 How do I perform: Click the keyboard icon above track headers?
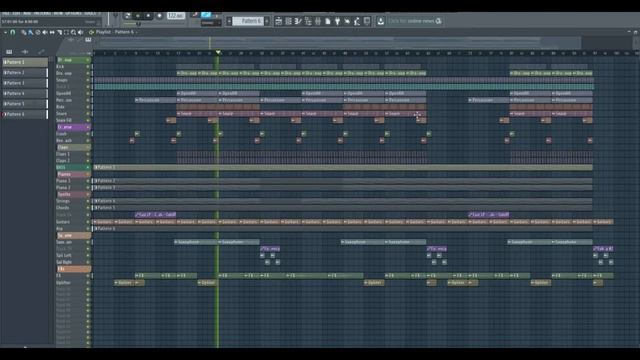(x=88, y=40)
